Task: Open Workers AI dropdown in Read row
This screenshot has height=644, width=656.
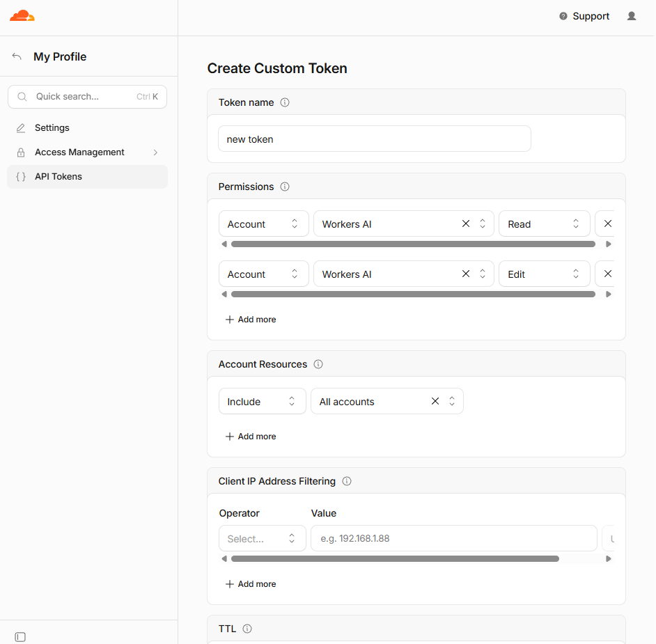Action: click(483, 223)
